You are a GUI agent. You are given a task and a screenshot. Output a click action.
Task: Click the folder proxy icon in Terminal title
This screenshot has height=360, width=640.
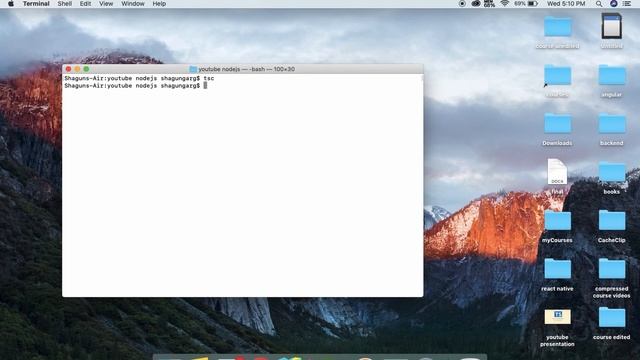click(x=193, y=69)
